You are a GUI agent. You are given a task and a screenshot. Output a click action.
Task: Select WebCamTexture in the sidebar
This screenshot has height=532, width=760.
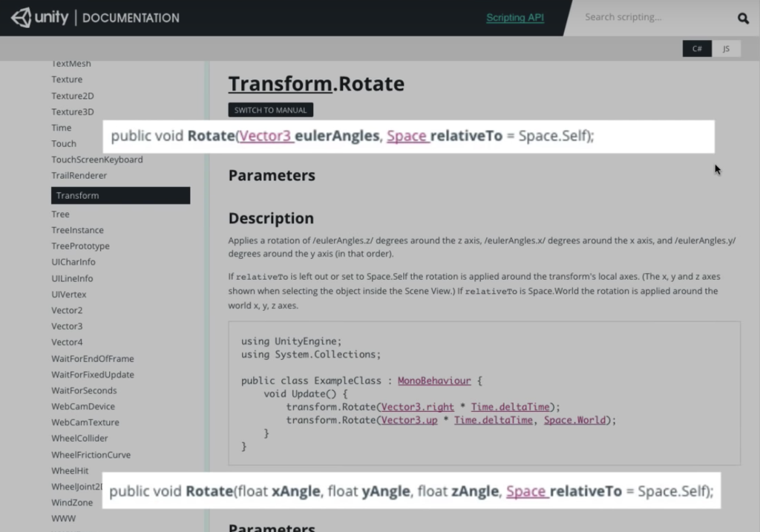(x=85, y=422)
